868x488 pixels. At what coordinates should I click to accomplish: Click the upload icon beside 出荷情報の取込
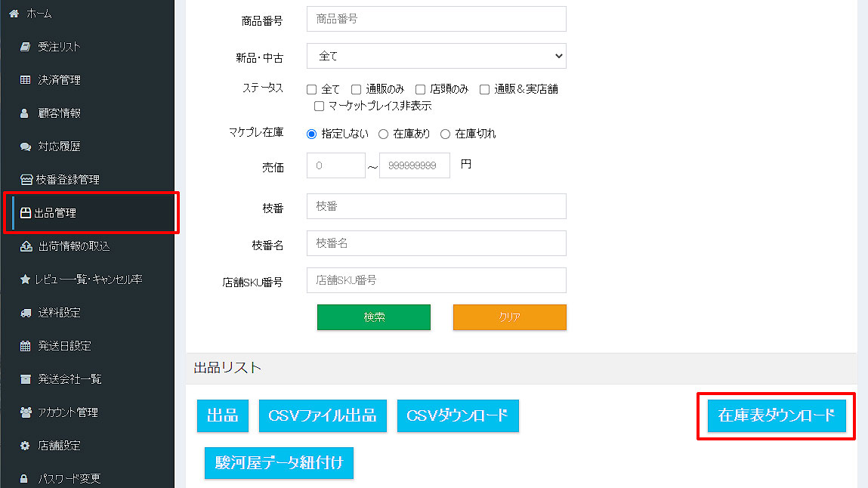[x=25, y=246]
